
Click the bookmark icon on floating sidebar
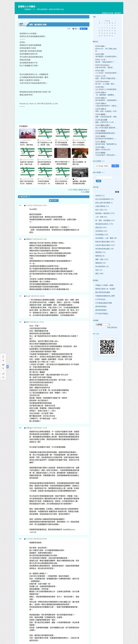tap(3, 357)
